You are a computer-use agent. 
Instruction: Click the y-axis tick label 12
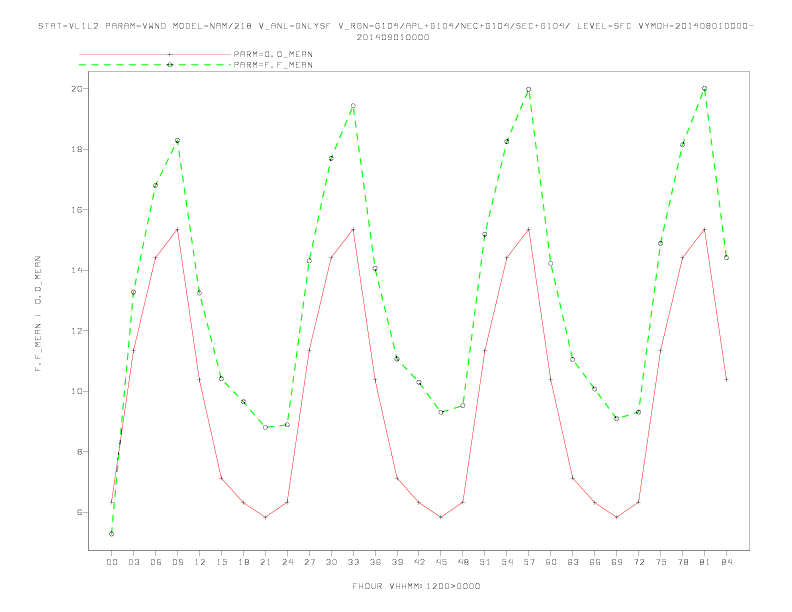(x=77, y=331)
